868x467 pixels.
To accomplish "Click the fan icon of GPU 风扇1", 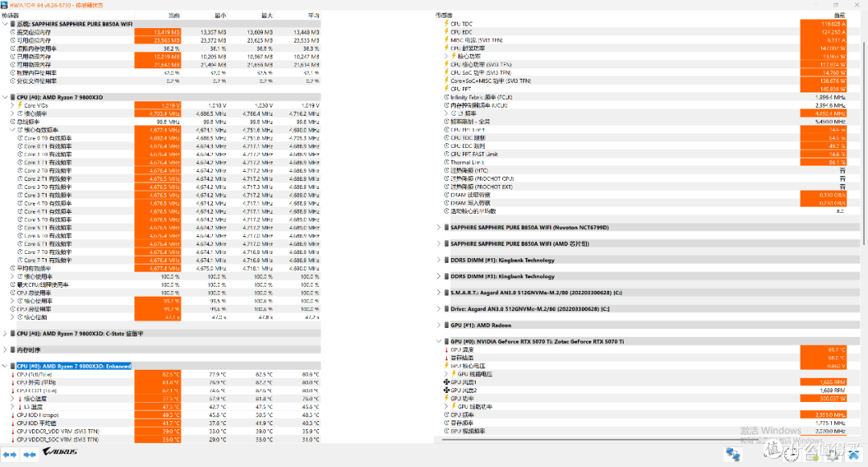I will [446, 383].
